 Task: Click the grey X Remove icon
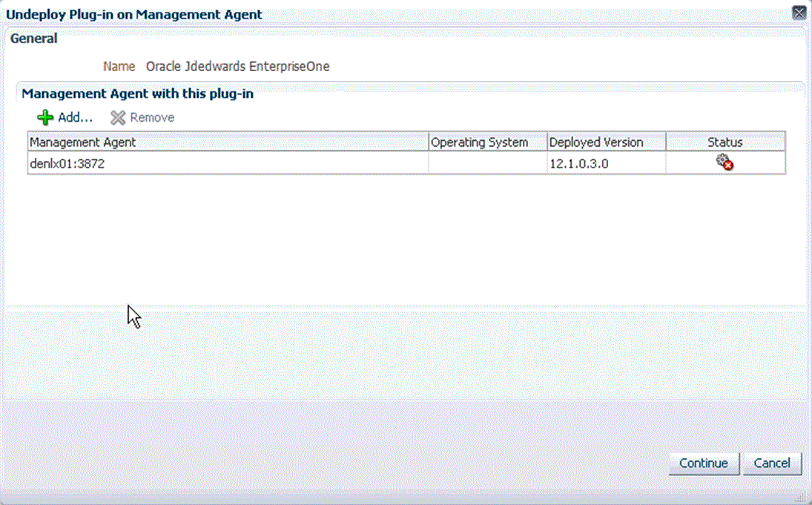tap(118, 118)
